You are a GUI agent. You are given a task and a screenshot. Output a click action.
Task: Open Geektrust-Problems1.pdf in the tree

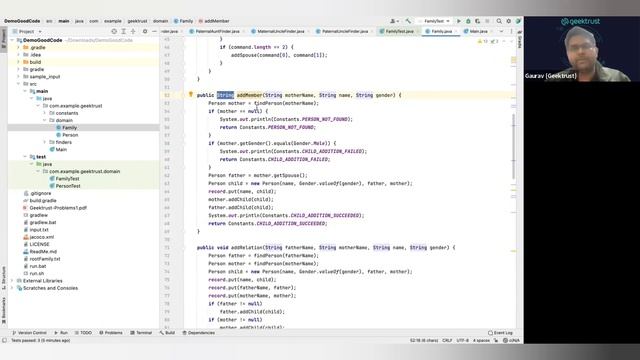(x=58, y=208)
